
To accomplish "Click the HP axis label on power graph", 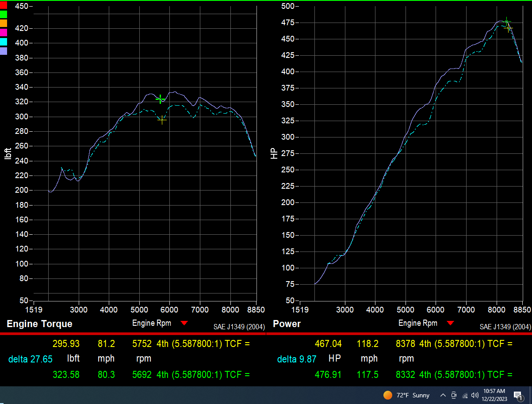I will (274, 153).
